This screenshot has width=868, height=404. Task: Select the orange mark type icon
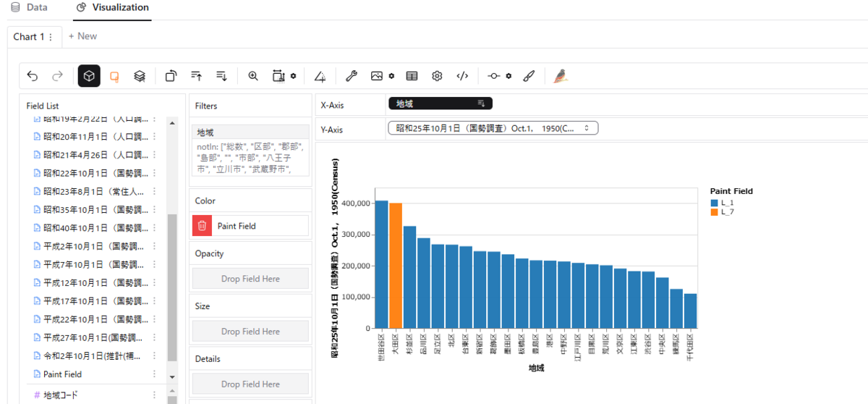pyautogui.click(x=114, y=76)
